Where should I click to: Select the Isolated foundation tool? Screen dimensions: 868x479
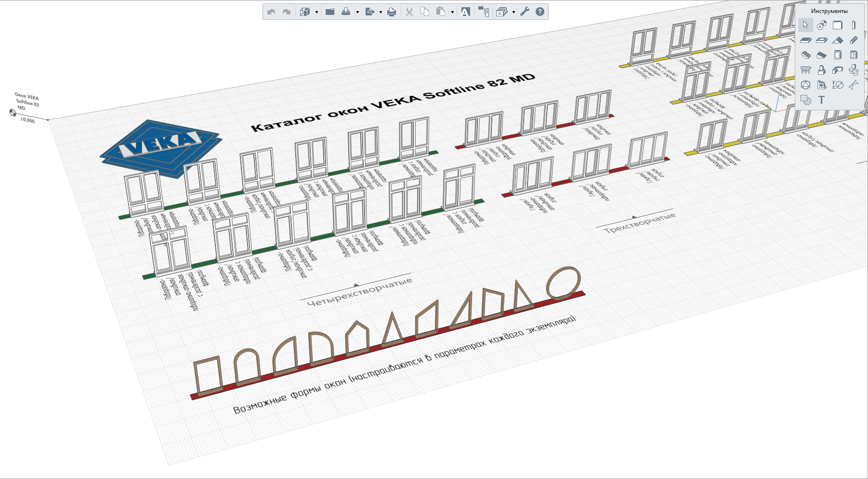click(x=822, y=70)
